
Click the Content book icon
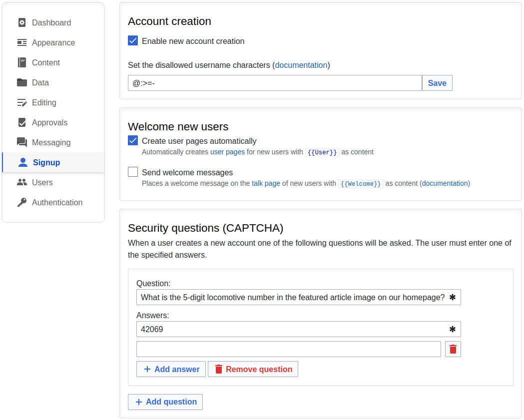22,62
